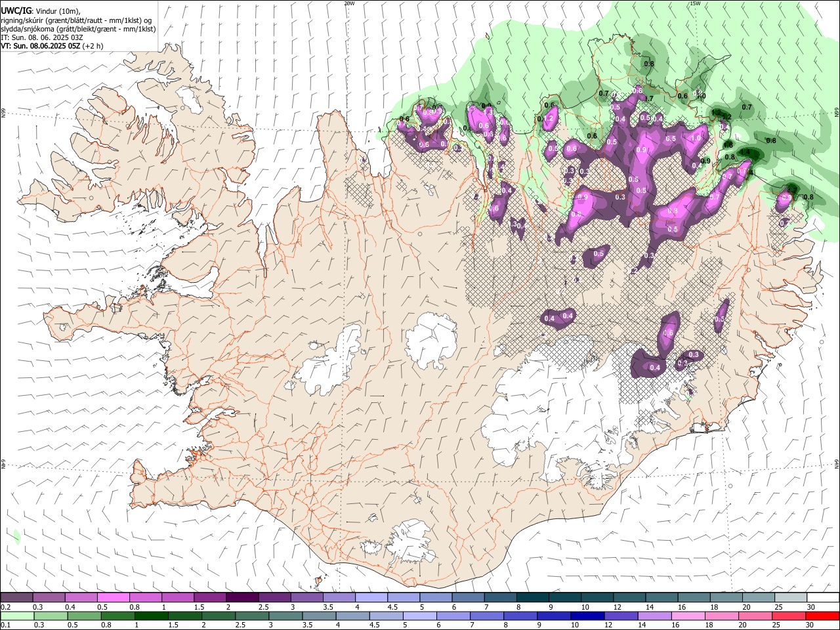
Task: Click the deep navy rain swatch from 10 to 12
Action: click(x=588, y=616)
